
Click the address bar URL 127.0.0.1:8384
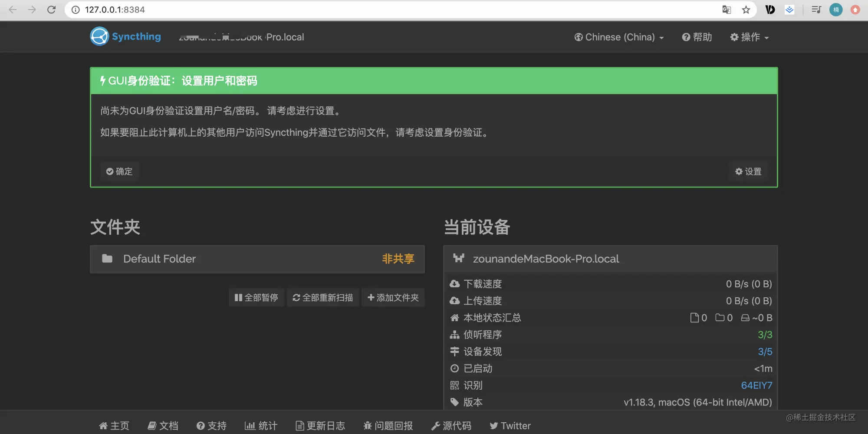coord(115,10)
